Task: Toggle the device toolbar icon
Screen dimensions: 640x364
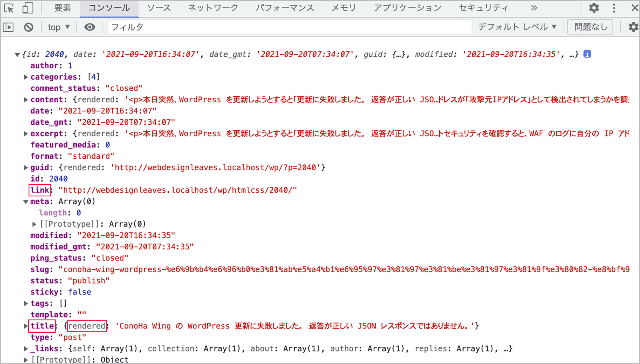Action: tap(28, 8)
